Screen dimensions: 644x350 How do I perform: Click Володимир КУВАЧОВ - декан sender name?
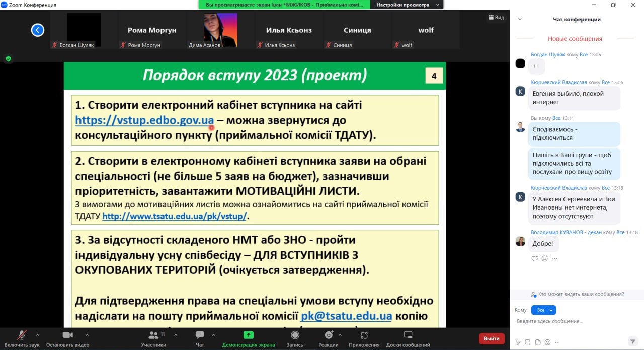tap(567, 232)
